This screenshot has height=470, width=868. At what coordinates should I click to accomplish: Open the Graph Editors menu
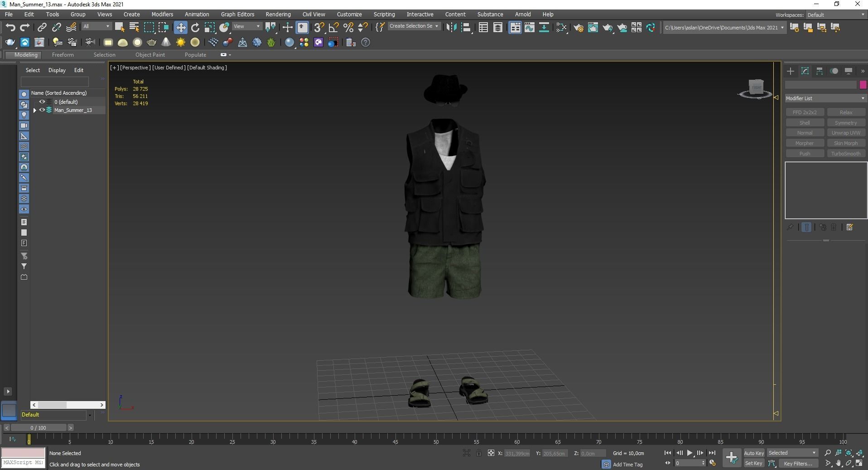coord(237,15)
